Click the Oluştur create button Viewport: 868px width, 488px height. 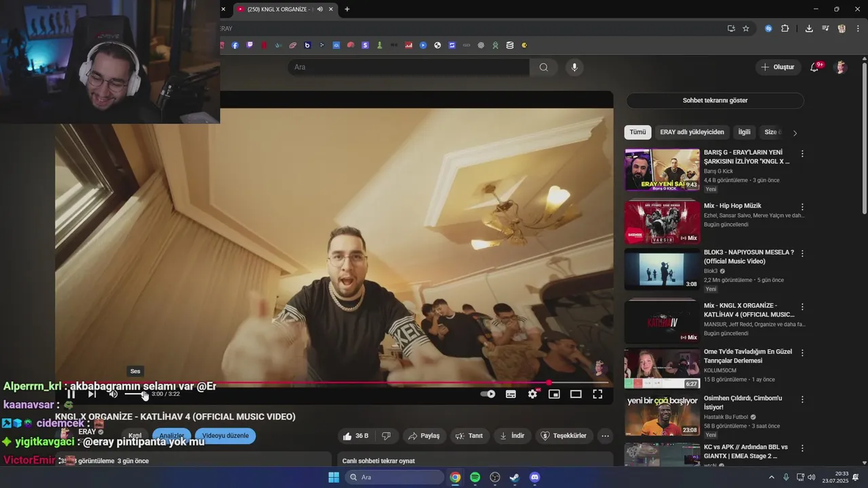pos(777,67)
